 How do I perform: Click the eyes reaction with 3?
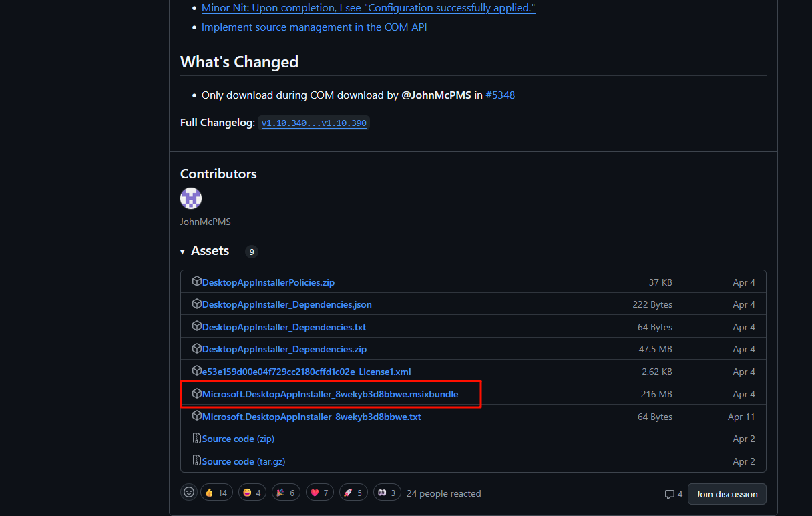point(387,493)
